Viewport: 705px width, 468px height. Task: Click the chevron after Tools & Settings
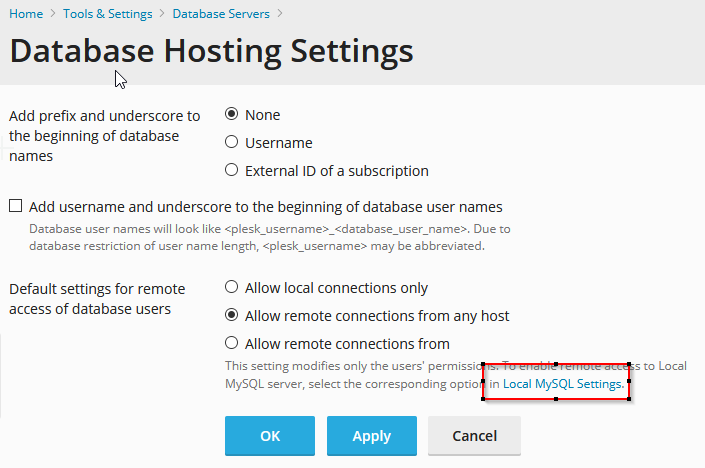pos(162,14)
